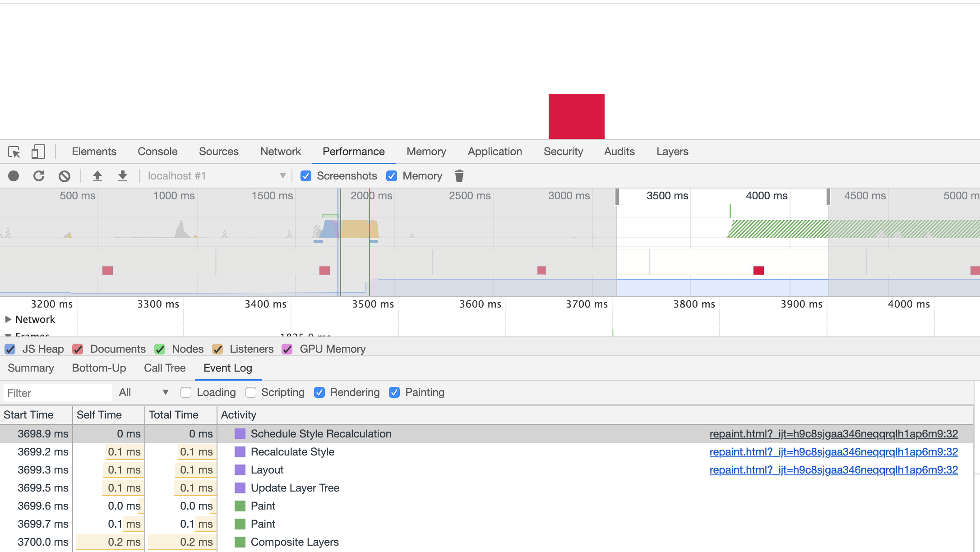Start recording with the record button

pyautogui.click(x=14, y=176)
